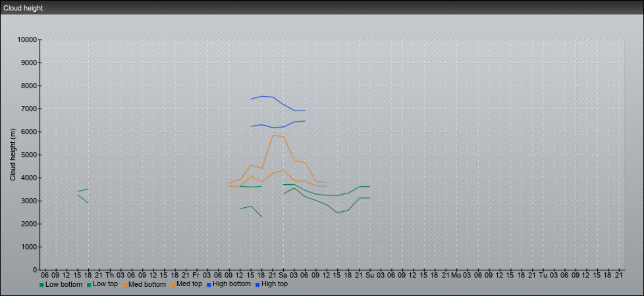Toggle the High top series legend label
The width and height of the screenshot is (644, 296).
click(x=275, y=284)
